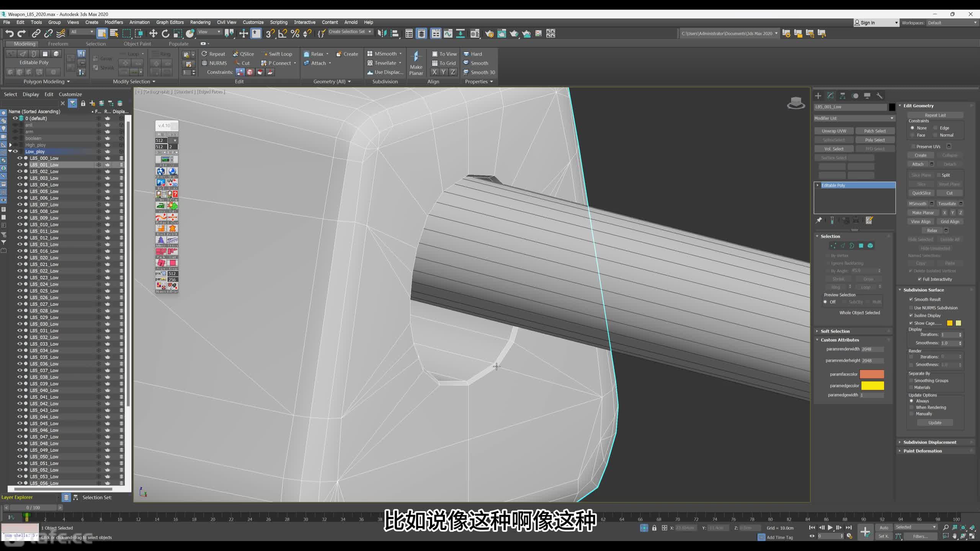Choose Polygon sub-object selection icon
The image size is (980, 551).
[861, 246]
